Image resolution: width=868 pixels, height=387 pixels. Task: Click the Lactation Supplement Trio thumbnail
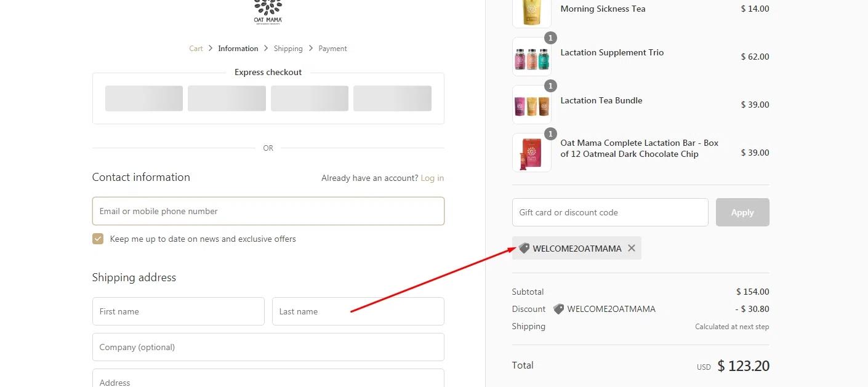tap(531, 57)
